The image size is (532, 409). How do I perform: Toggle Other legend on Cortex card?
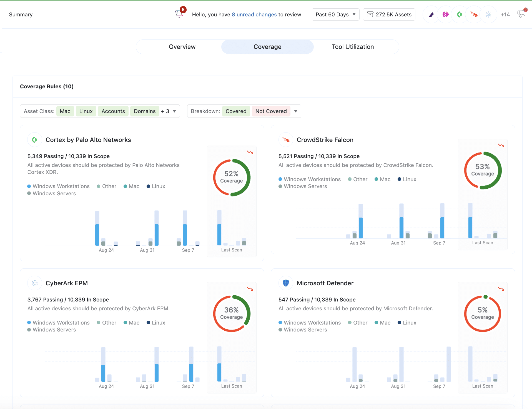click(x=106, y=186)
